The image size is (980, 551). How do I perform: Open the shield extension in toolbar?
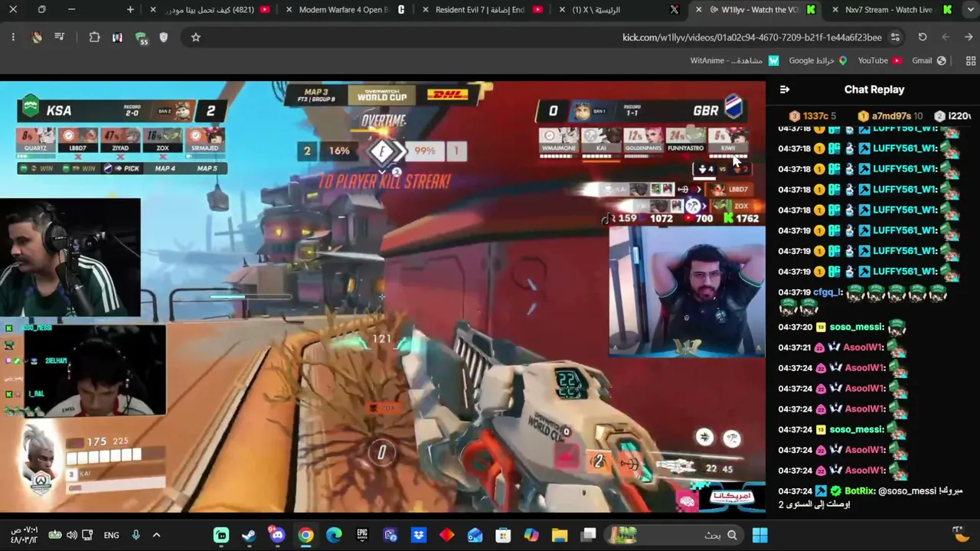click(x=163, y=37)
